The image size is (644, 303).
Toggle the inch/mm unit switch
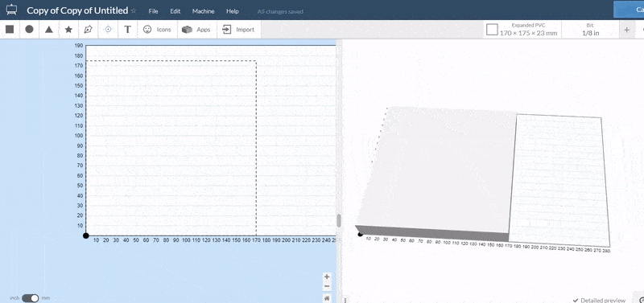(x=30, y=298)
